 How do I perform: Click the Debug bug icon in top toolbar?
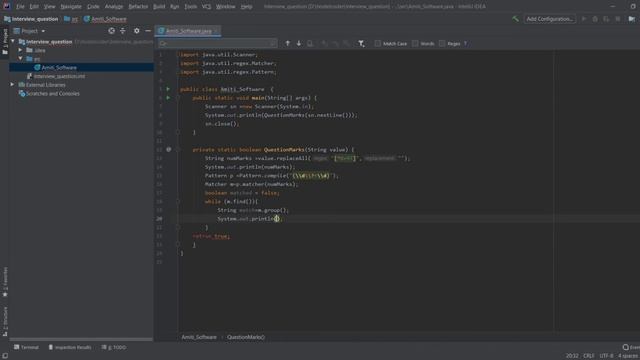pyautogui.click(x=595, y=19)
